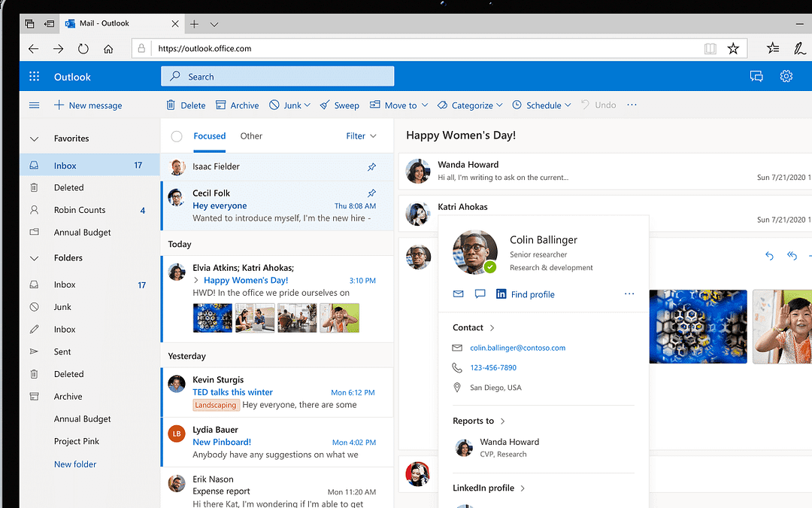Click the Undo toolbar button

(x=598, y=105)
